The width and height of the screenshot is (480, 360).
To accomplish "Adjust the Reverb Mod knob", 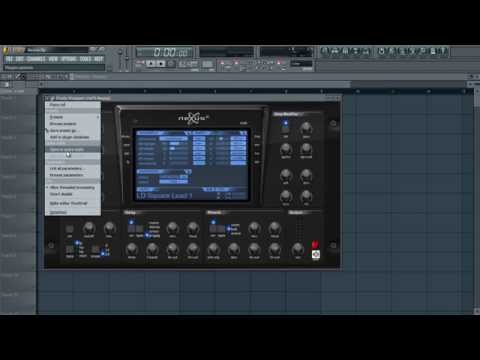I will [275, 228].
